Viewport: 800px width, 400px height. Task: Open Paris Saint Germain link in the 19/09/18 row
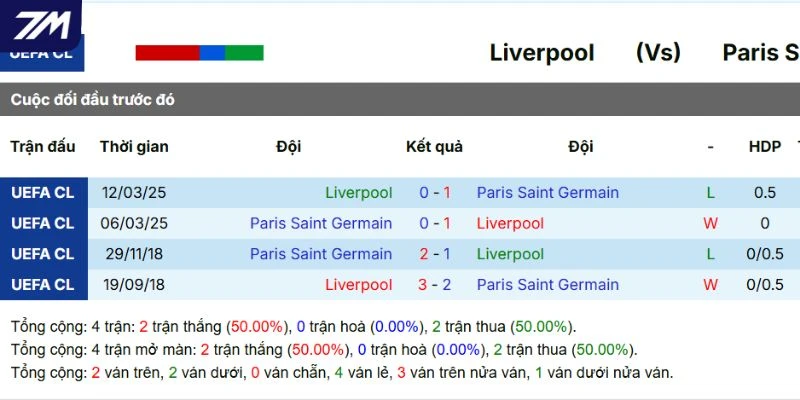tap(548, 285)
